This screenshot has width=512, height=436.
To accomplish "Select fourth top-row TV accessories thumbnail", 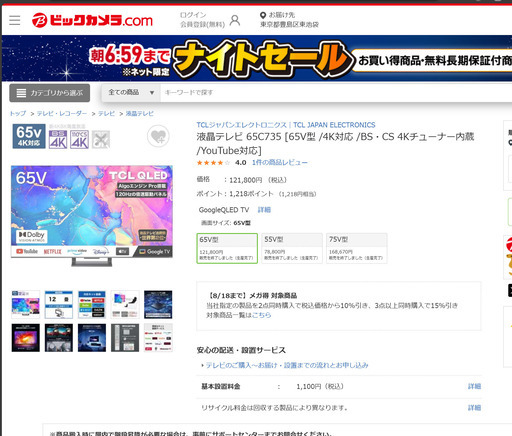I will tap(125, 304).
